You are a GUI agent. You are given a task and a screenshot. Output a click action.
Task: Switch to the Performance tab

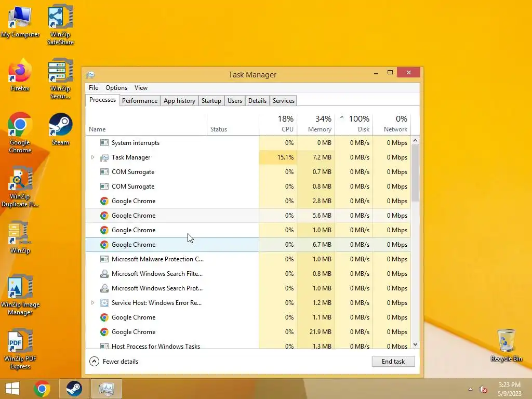(140, 101)
